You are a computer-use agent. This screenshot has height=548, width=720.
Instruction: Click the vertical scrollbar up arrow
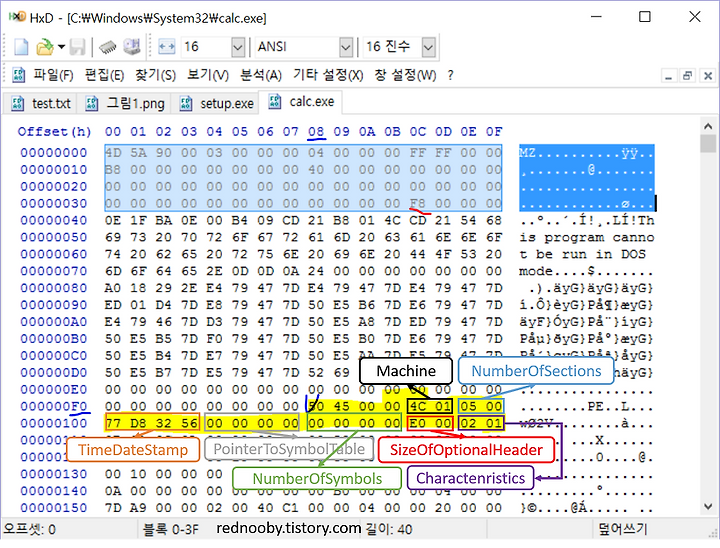tap(708, 125)
